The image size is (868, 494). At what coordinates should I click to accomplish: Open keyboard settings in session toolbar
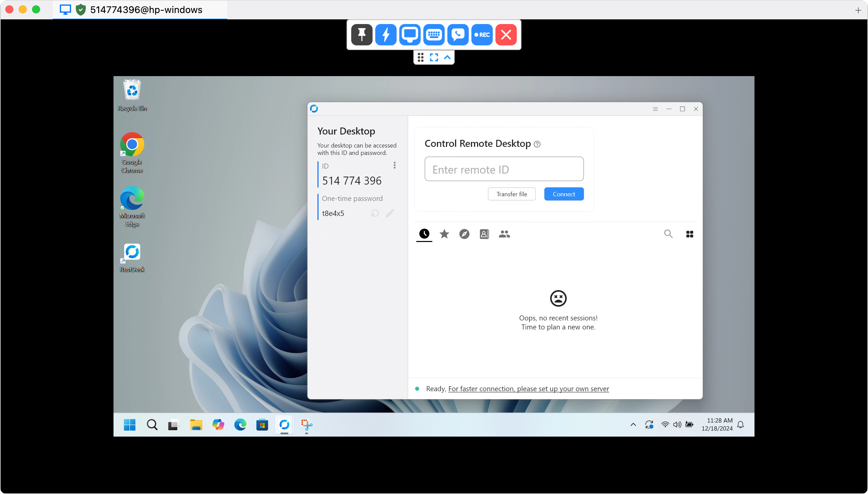434,35
